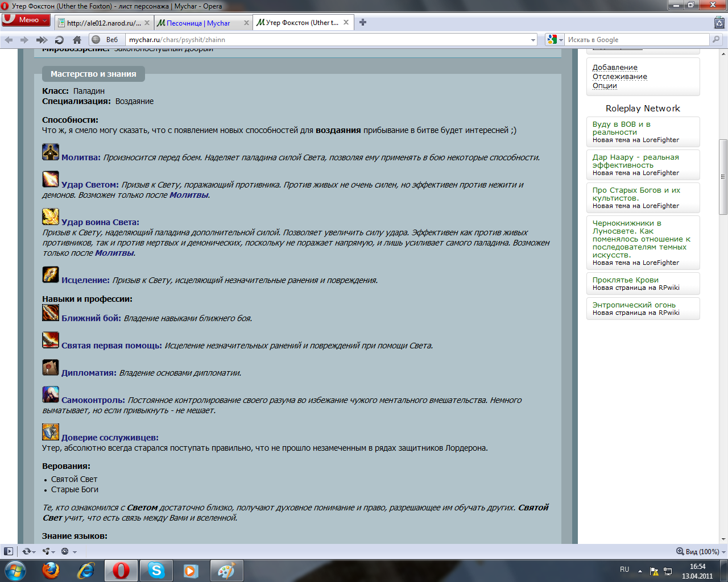Open closed tabs trash icon
728x582 pixels.
[x=719, y=23]
